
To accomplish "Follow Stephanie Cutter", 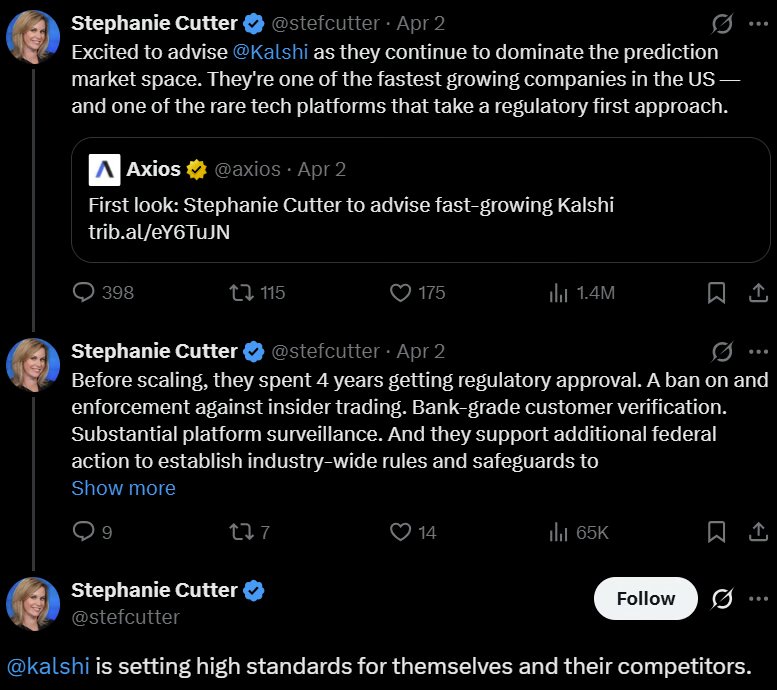I will pos(646,598).
